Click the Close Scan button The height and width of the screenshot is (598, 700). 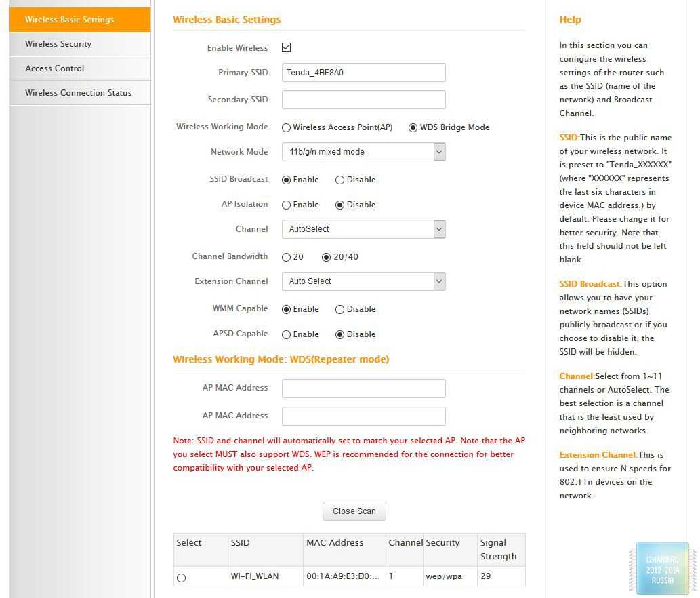click(354, 511)
